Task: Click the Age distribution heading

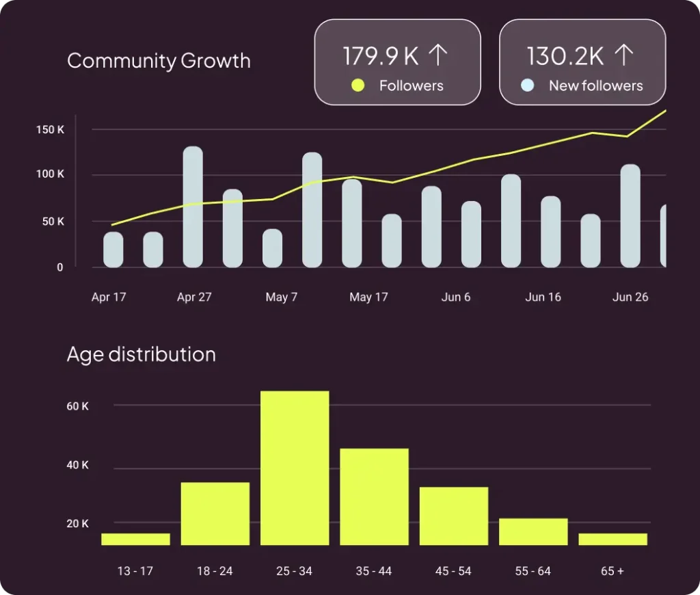Action: click(x=141, y=354)
